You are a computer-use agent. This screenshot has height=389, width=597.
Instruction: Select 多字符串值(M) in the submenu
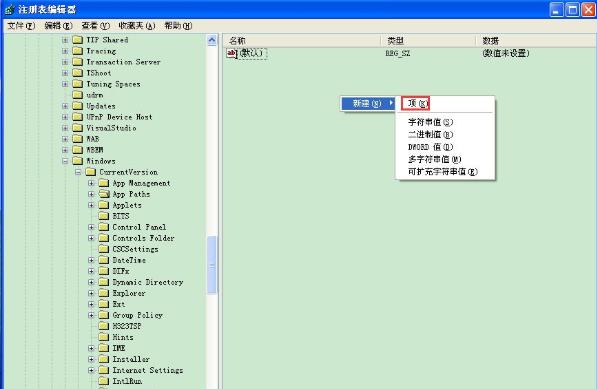click(434, 159)
